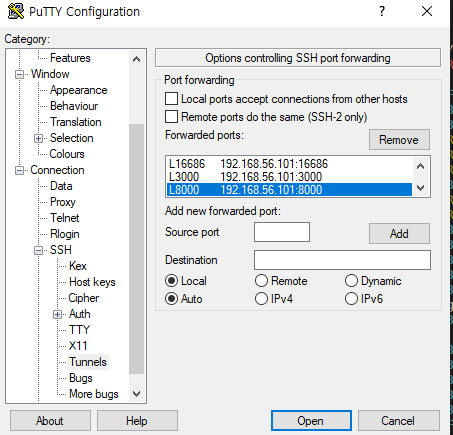453x435 pixels.
Task: Enable local ports accept connections from other hosts
Action: 171,99
